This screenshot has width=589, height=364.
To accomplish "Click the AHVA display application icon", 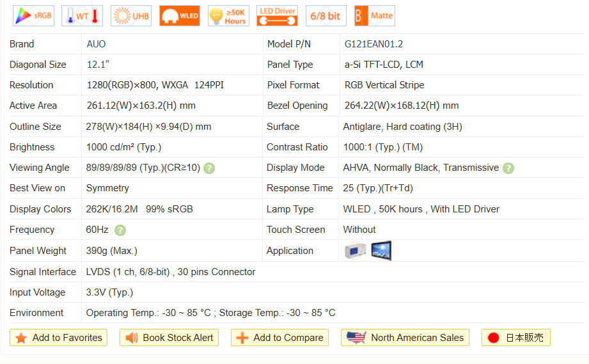I will click(x=381, y=251).
